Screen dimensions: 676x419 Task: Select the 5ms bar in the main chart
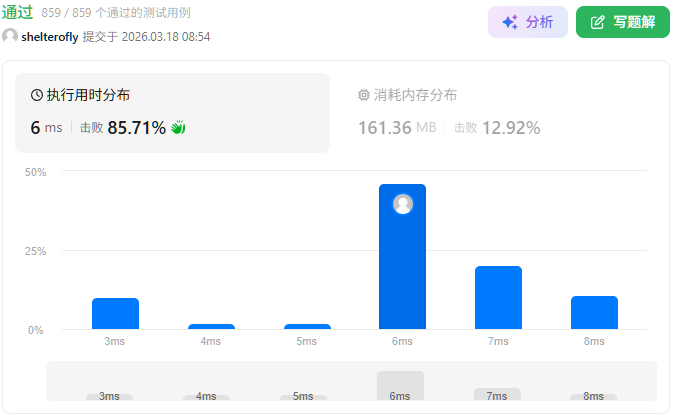[307, 326]
